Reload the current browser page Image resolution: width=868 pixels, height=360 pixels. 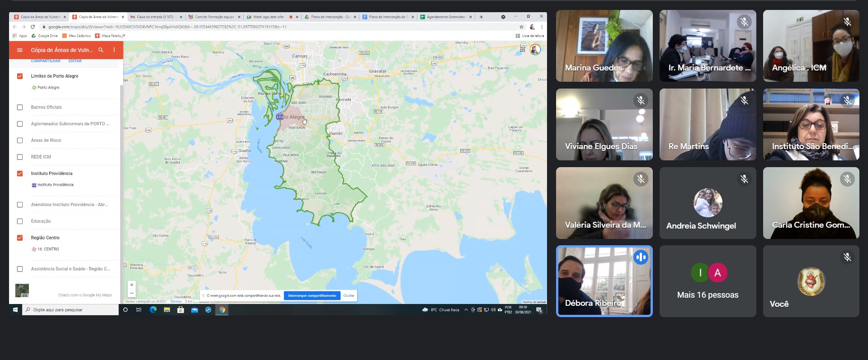pos(33,27)
